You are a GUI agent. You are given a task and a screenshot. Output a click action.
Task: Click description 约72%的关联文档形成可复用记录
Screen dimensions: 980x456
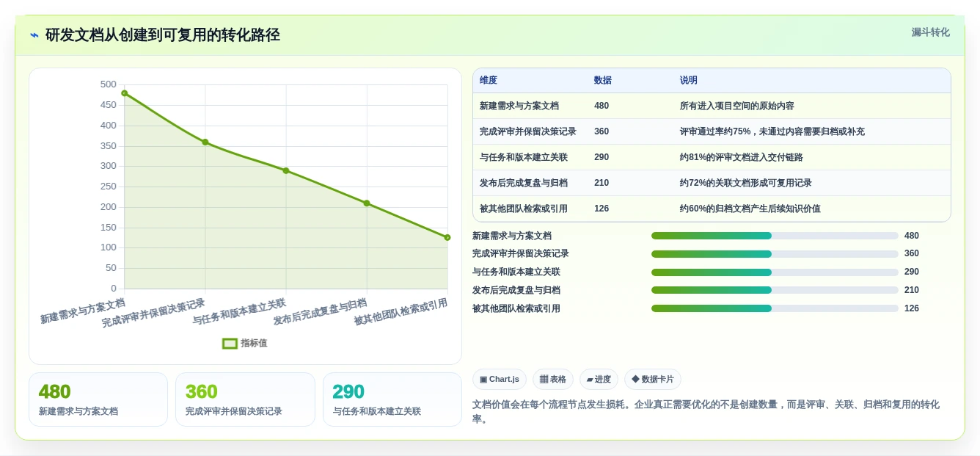pos(746,183)
